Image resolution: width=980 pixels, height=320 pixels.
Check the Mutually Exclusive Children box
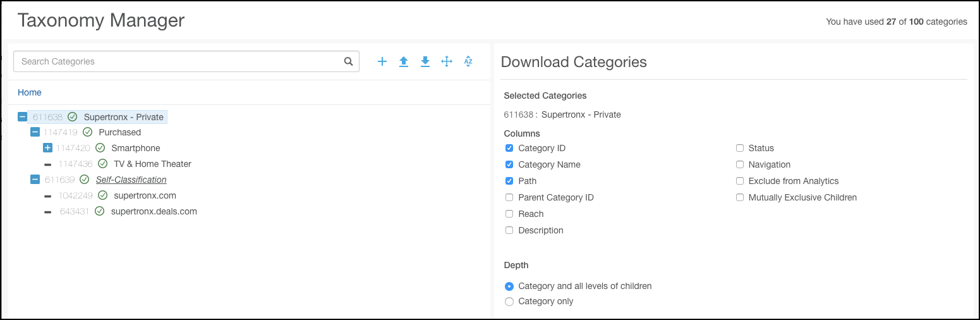pyautogui.click(x=740, y=197)
